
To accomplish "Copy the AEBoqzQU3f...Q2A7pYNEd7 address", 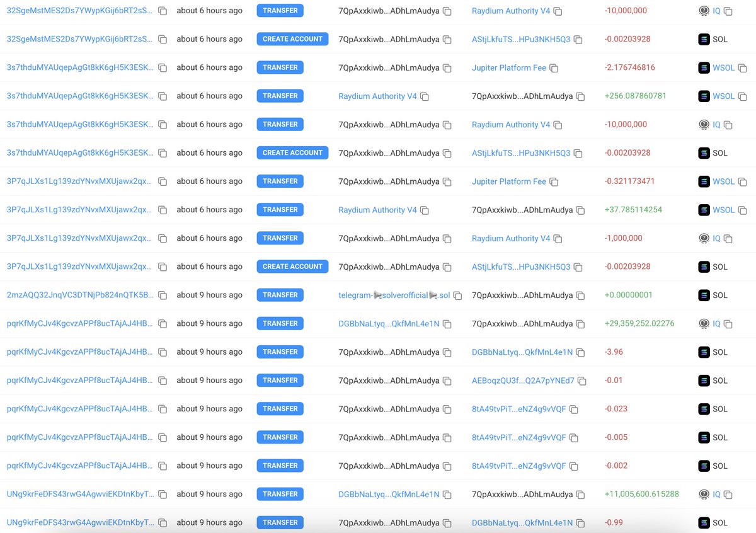I will (582, 381).
